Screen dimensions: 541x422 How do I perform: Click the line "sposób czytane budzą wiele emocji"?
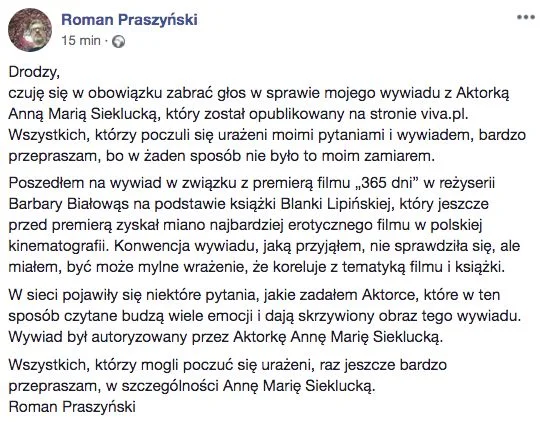pos(265,316)
